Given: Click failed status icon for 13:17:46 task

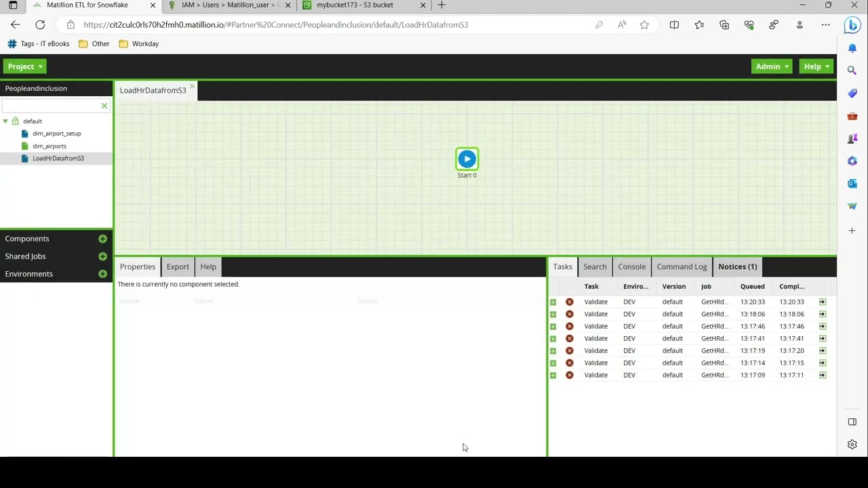Looking at the screenshot, I should click(x=570, y=327).
